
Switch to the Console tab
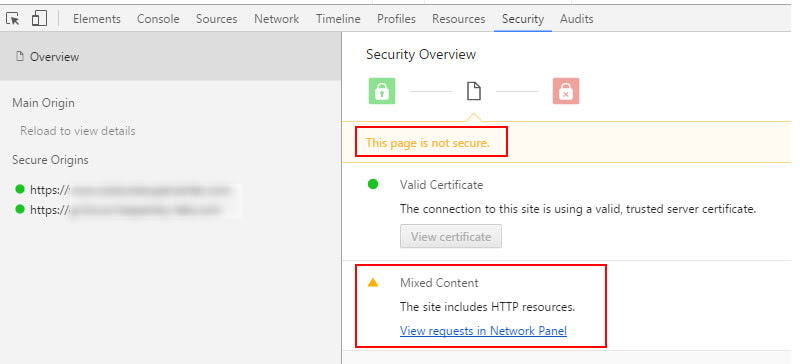158,19
